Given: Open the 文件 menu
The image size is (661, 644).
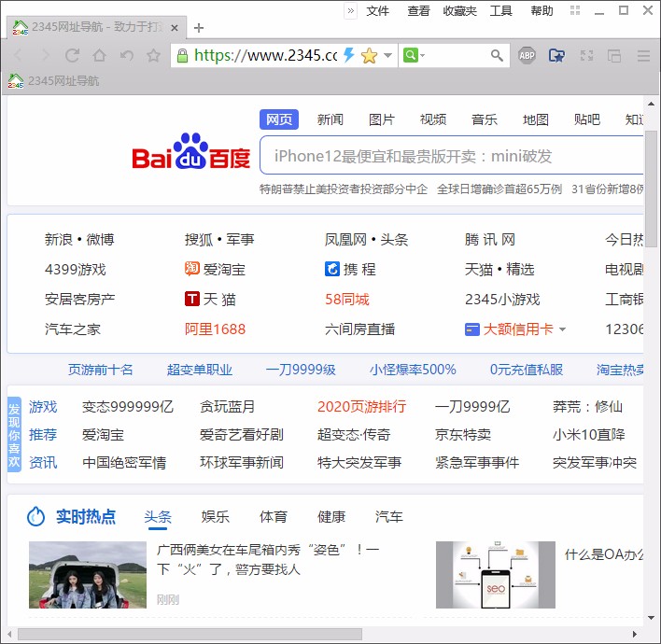Looking at the screenshot, I should tap(377, 10).
